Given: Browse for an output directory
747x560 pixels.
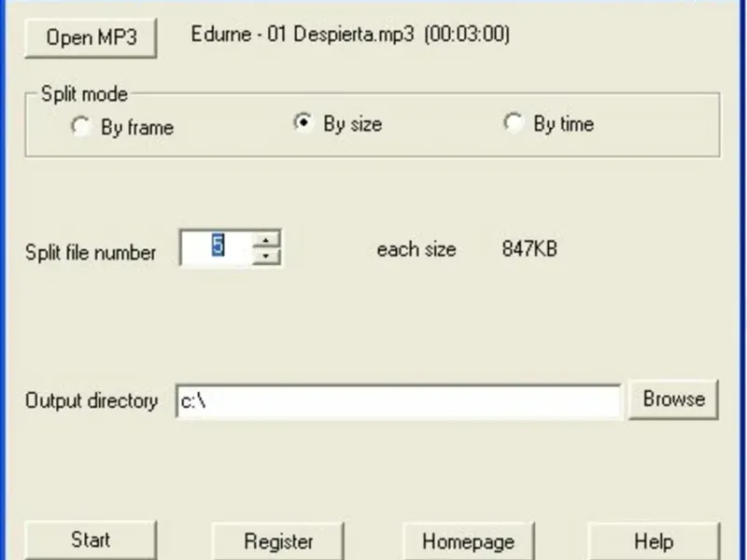Looking at the screenshot, I should pyautogui.click(x=673, y=399).
